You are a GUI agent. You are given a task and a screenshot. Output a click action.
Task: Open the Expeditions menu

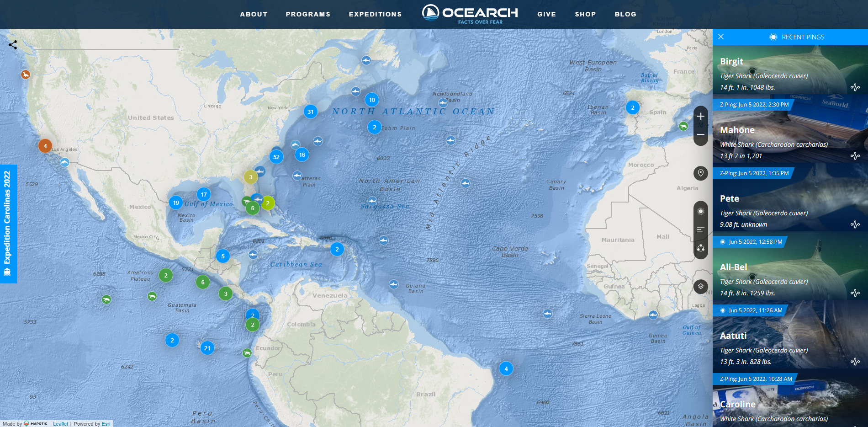click(375, 14)
